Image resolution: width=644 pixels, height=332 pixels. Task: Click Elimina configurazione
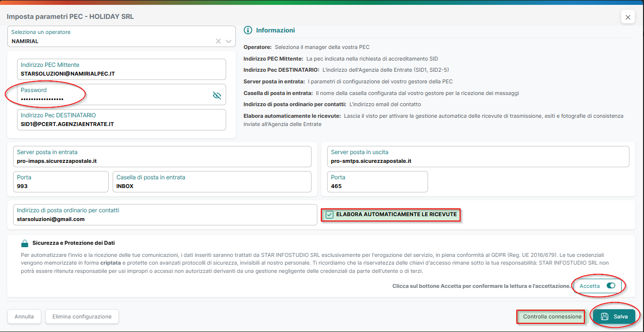click(x=82, y=316)
